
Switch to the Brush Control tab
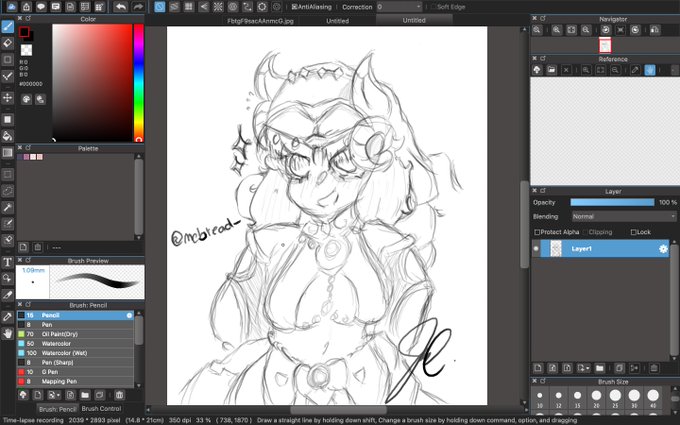click(101, 409)
